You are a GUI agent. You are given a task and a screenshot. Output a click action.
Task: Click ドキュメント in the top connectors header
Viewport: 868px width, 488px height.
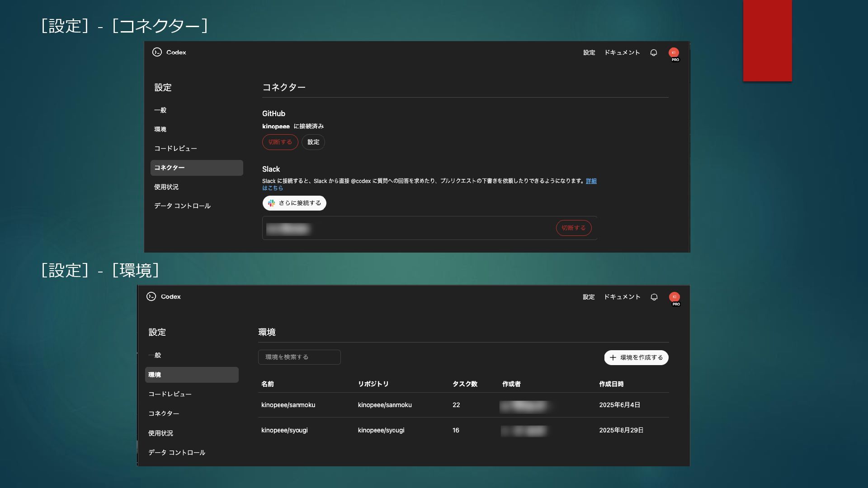click(x=622, y=53)
